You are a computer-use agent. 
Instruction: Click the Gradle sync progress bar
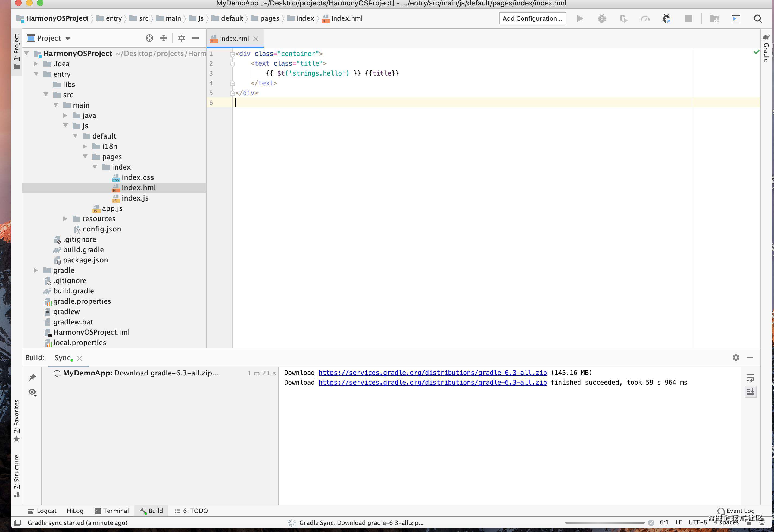605,523
